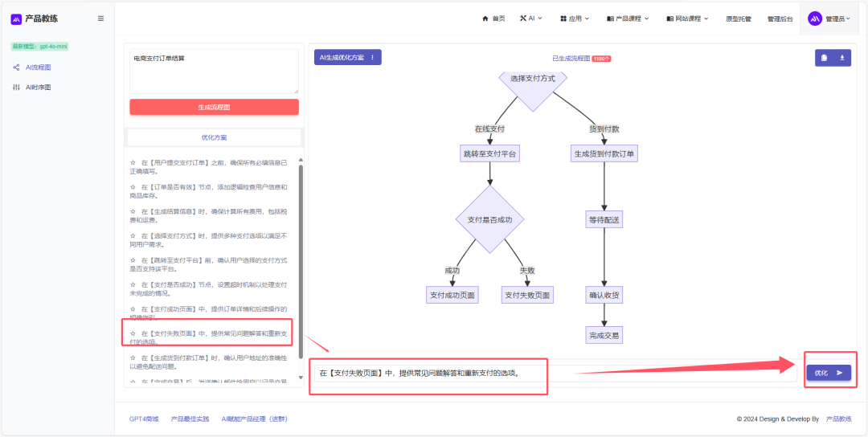Click the star beside 用户提交支付订单 suggestion
This screenshot has width=868, height=437.
point(133,163)
